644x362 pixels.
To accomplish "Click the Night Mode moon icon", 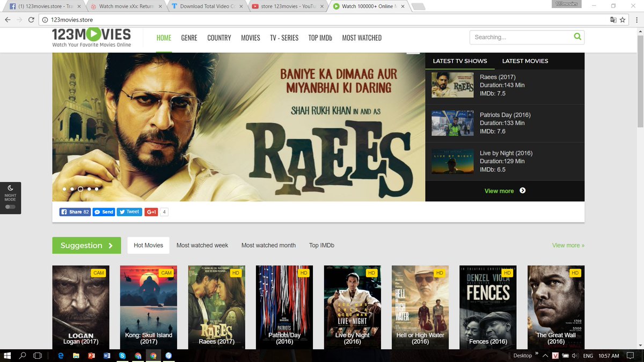I will [x=10, y=188].
